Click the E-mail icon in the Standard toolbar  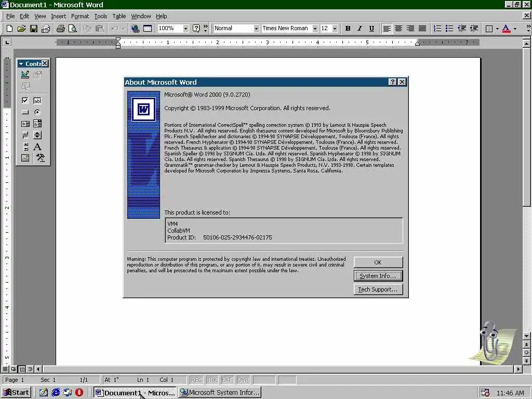[x=46, y=29]
